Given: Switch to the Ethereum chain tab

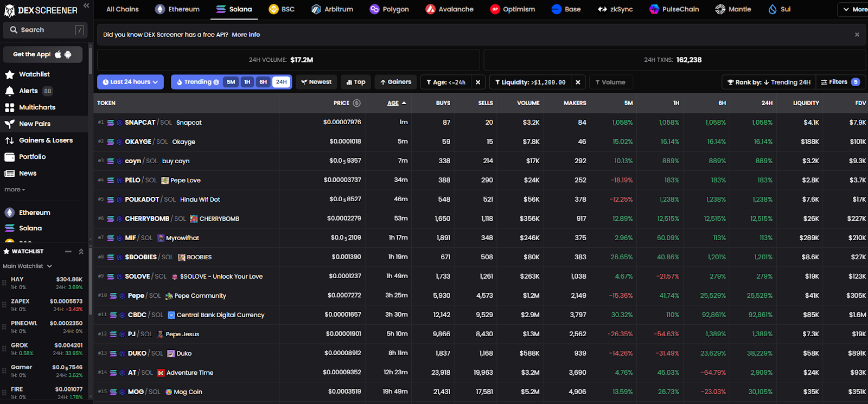Looking at the screenshot, I should [177, 9].
